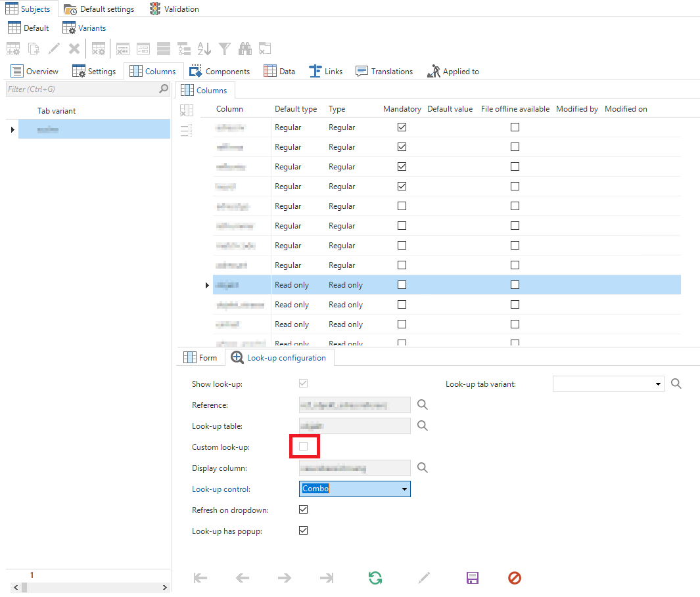Click the Tab variant column header

(57, 110)
